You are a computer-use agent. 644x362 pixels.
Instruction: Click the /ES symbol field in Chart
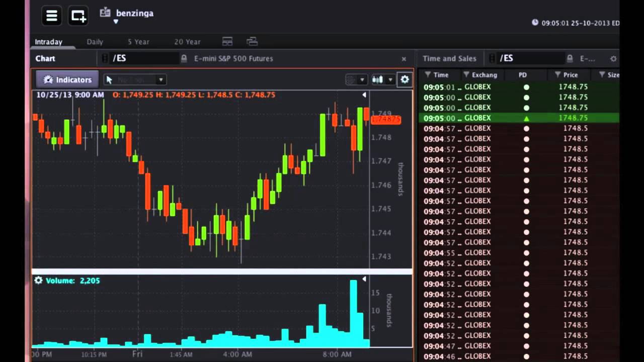tap(144, 58)
